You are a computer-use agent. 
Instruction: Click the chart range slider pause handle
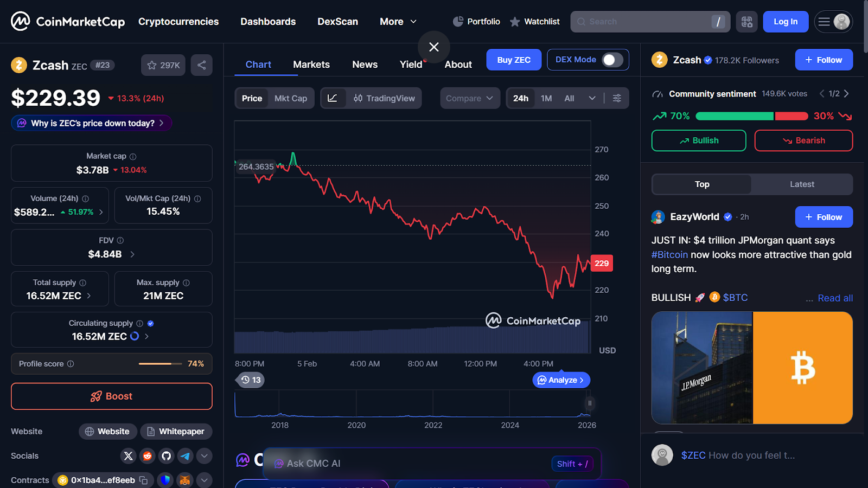(x=590, y=403)
